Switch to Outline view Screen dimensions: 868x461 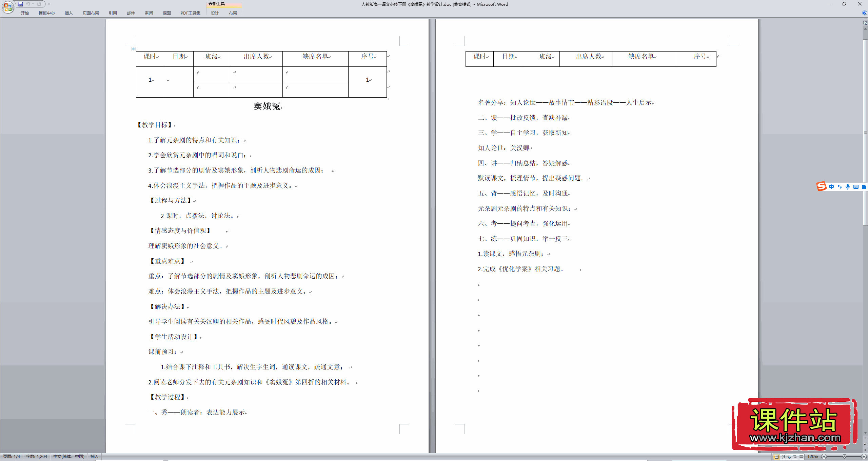point(795,457)
